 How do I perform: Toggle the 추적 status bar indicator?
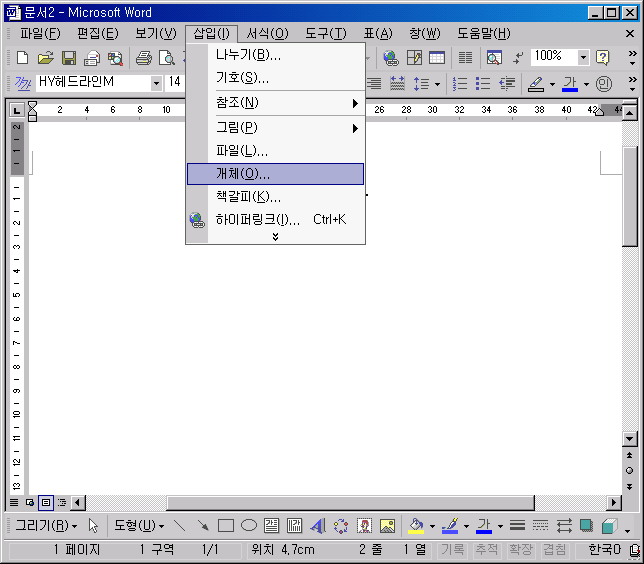(487, 550)
